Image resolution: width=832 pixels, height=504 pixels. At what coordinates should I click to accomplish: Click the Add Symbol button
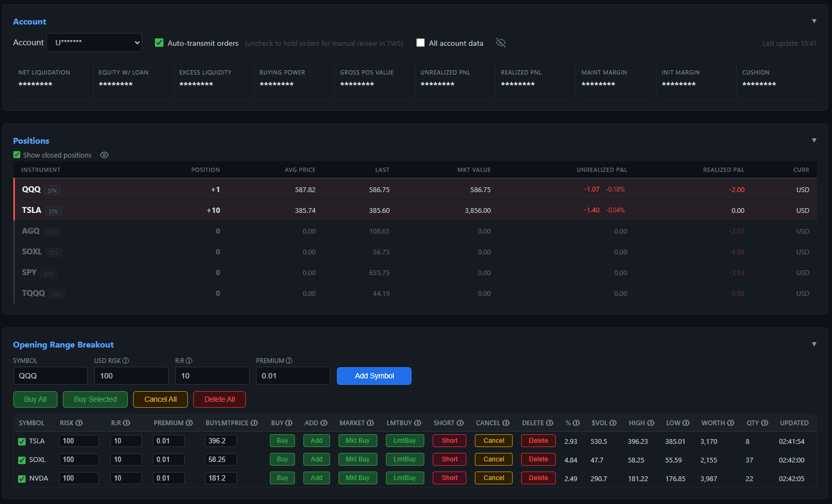click(374, 376)
